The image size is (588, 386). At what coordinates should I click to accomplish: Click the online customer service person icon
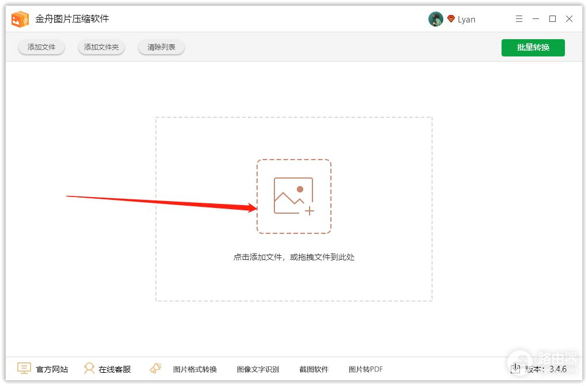coord(89,369)
